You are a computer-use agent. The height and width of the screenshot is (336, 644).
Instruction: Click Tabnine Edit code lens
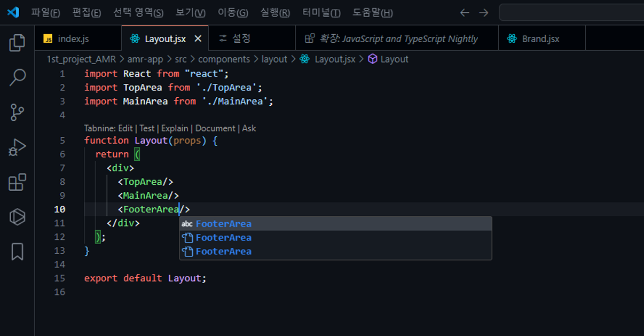[125, 128]
